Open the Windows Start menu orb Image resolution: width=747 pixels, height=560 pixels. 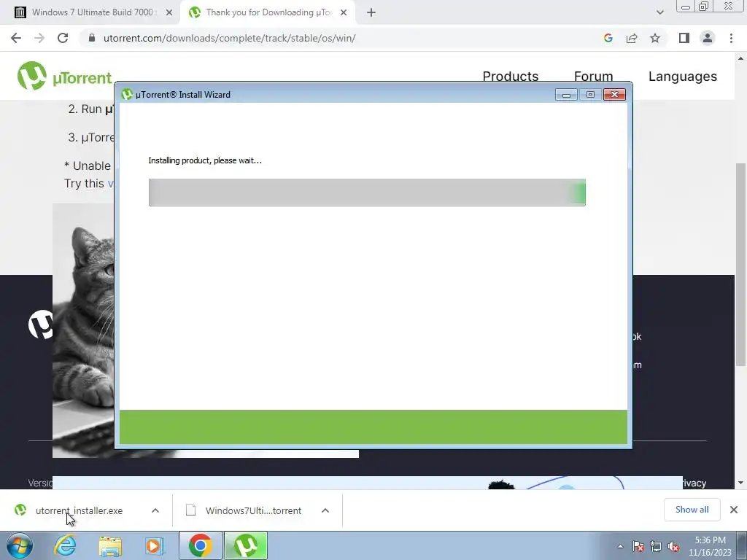pos(20,545)
